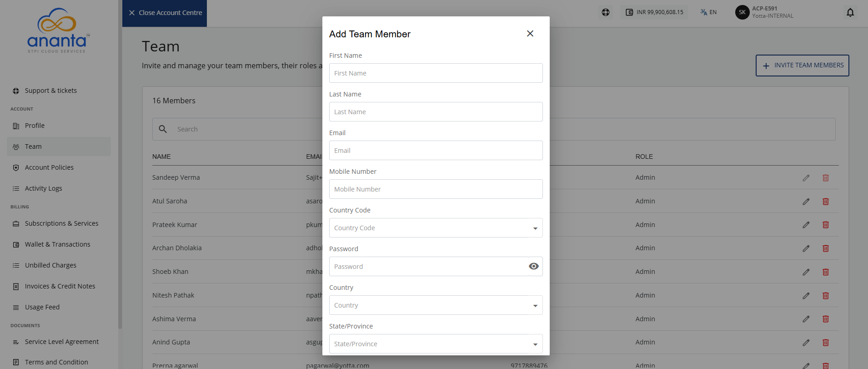This screenshot has width=868, height=369.
Task: Delete Shoeb Khan from team
Action: (x=826, y=272)
